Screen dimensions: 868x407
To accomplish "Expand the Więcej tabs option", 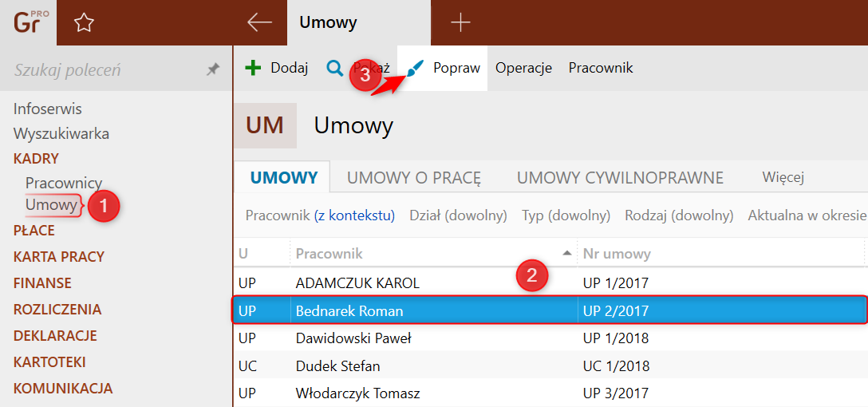I will [x=783, y=177].
